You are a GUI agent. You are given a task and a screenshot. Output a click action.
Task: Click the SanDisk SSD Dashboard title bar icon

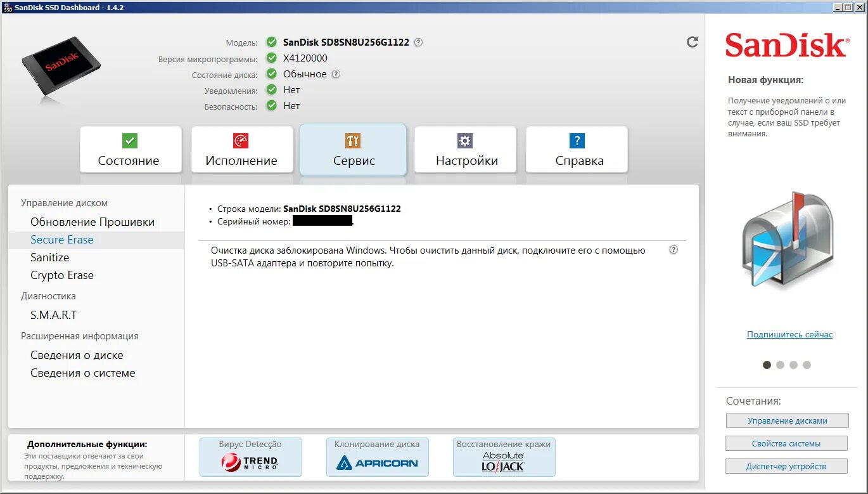pyautogui.click(x=8, y=8)
